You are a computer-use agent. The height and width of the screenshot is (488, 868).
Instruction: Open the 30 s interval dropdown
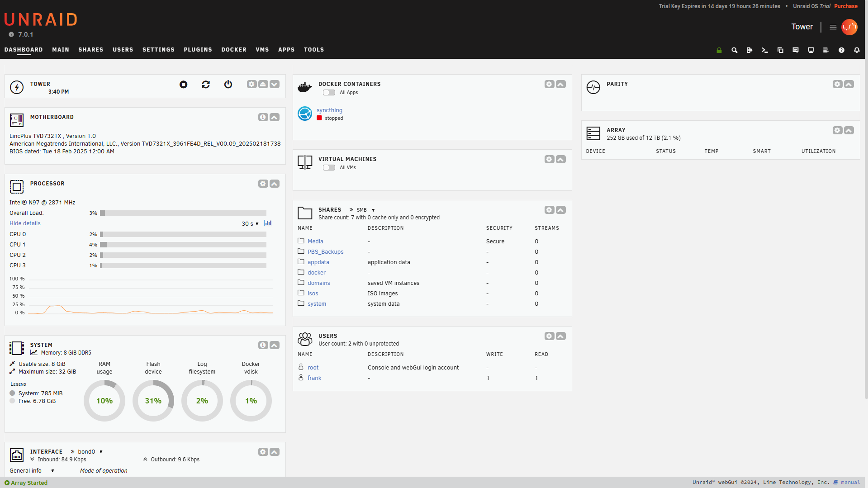click(x=250, y=223)
